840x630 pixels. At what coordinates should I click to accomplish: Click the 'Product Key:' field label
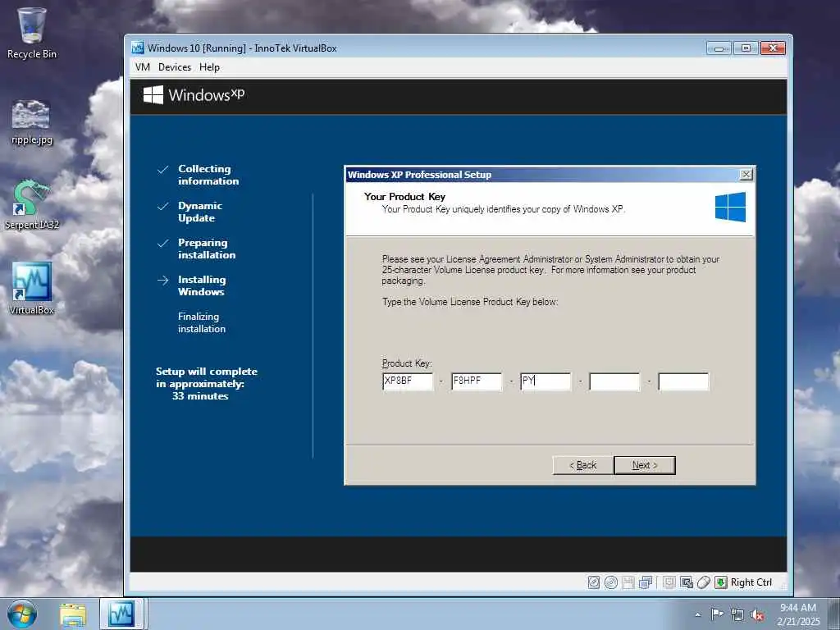pyautogui.click(x=407, y=363)
